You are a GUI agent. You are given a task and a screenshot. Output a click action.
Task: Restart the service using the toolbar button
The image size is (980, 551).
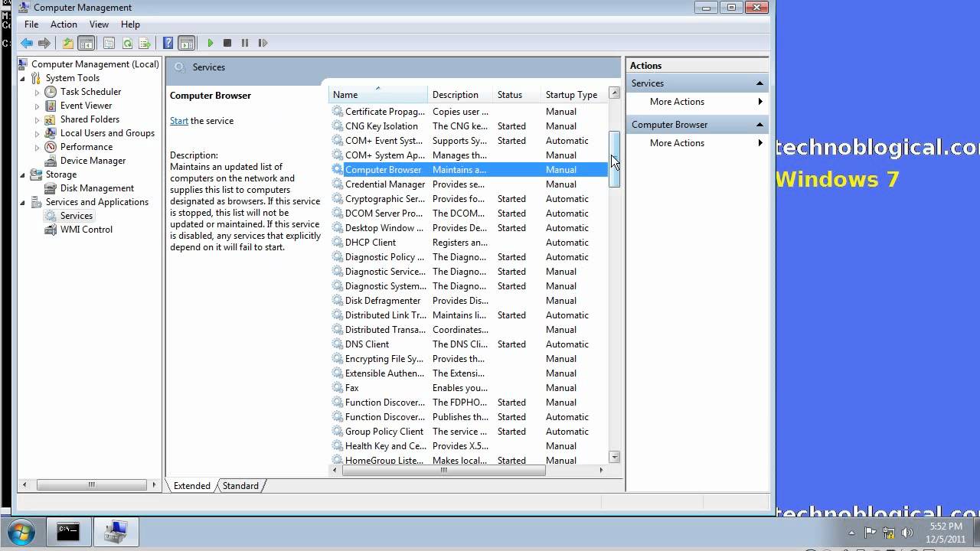tap(263, 43)
